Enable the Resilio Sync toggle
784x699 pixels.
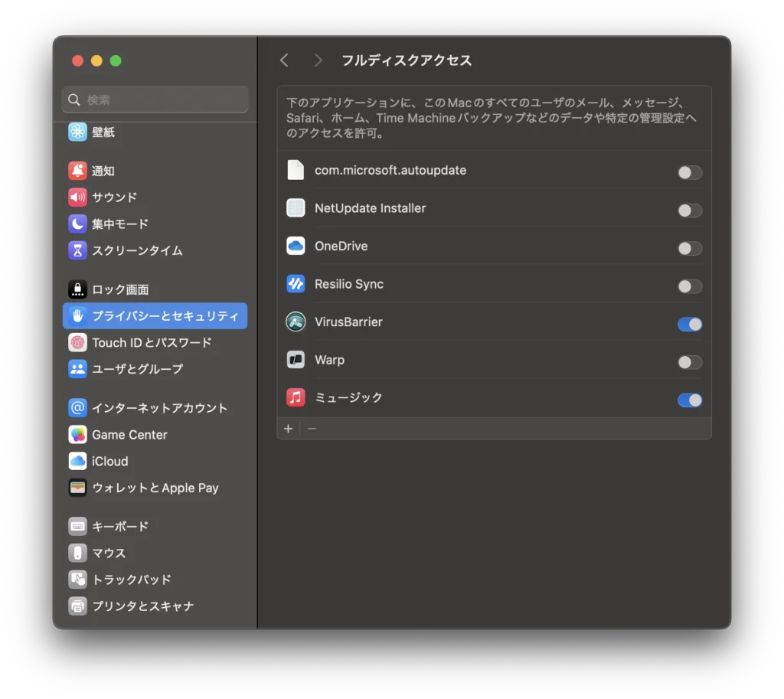coord(690,286)
